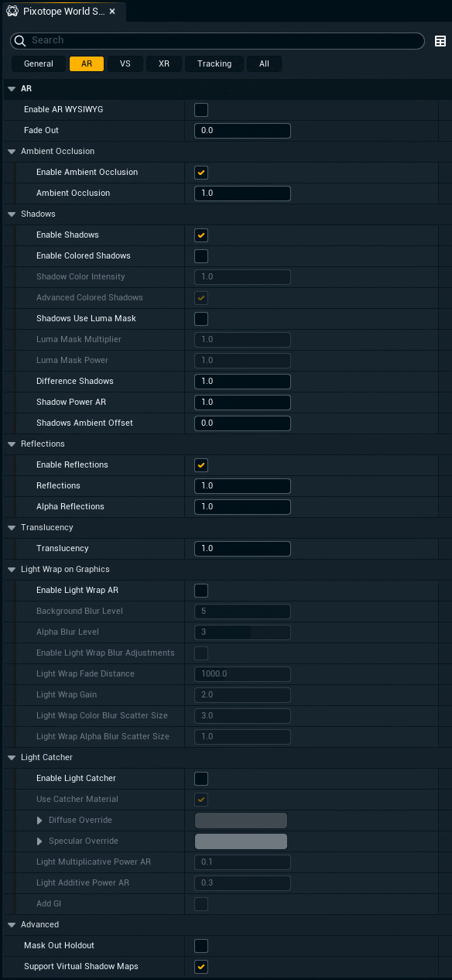Image resolution: width=452 pixels, height=980 pixels.
Task: Enable Colored Shadows
Action: pyautogui.click(x=200, y=255)
